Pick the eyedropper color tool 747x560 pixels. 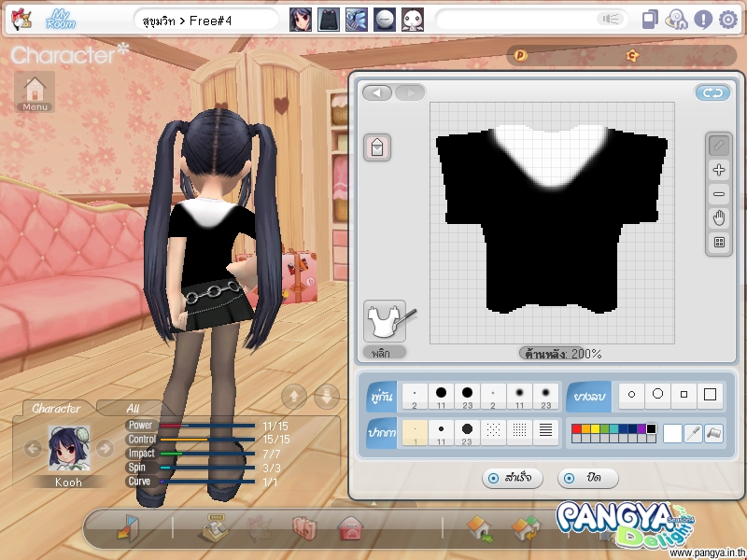(693, 433)
